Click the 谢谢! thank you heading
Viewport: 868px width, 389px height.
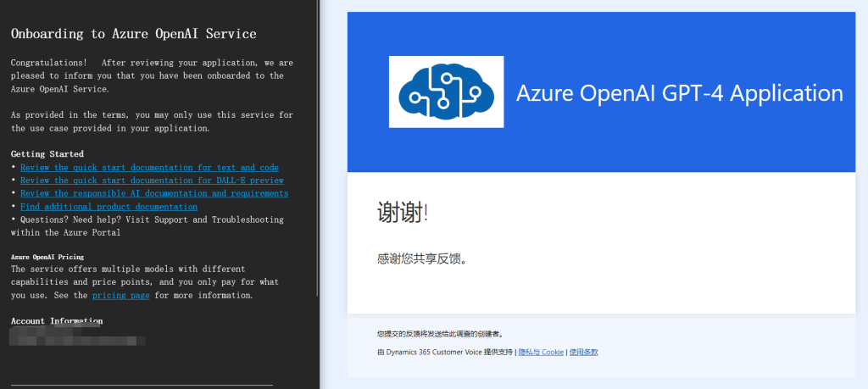point(403,214)
